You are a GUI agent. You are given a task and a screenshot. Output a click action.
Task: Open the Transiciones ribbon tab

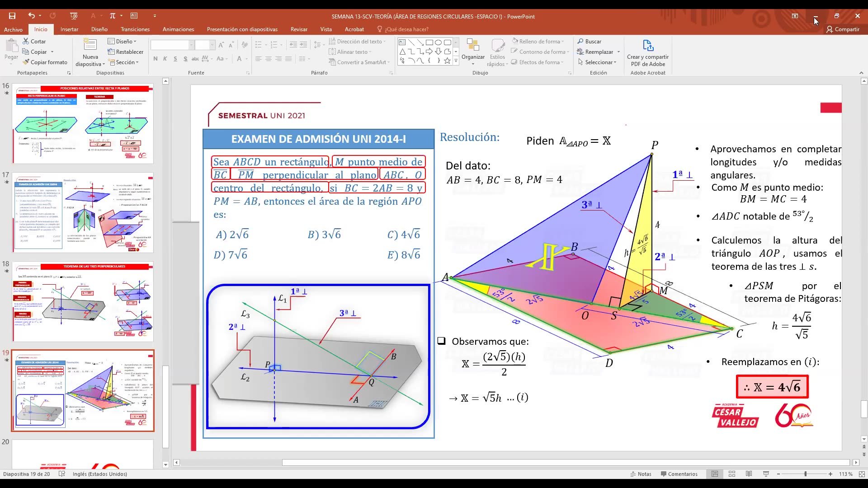135,29
